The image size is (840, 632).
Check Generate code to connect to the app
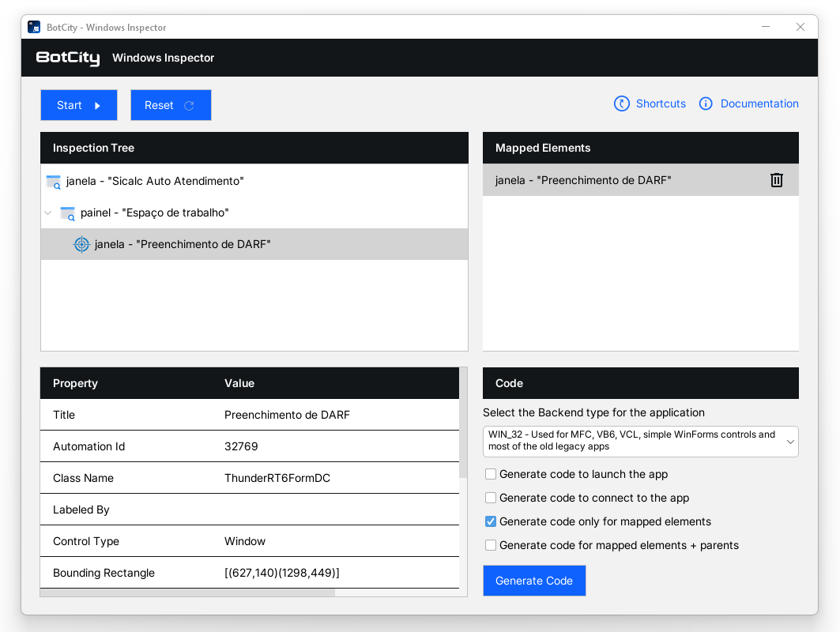click(x=491, y=498)
